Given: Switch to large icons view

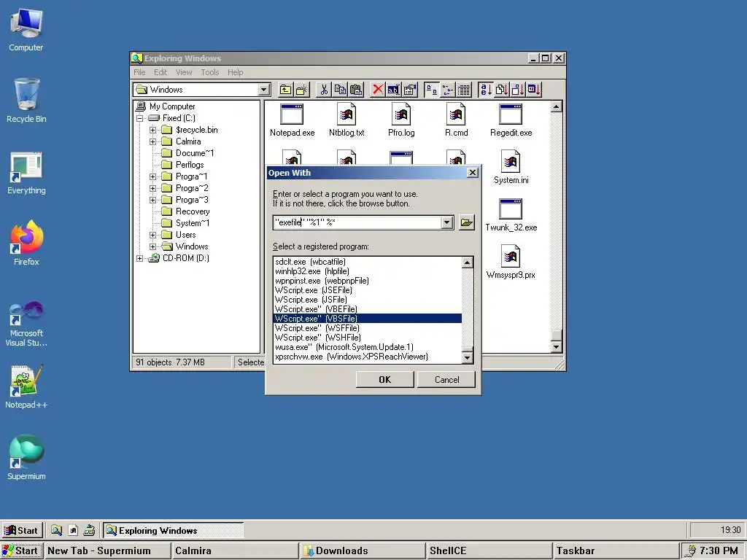Looking at the screenshot, I should 432,90.
